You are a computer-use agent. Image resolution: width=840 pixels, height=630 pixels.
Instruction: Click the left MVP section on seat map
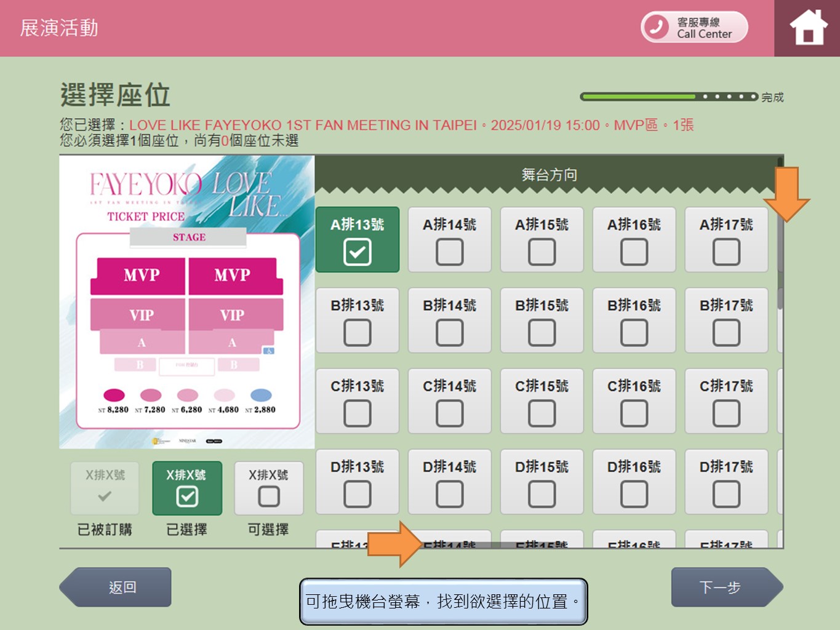click(141, 275)
